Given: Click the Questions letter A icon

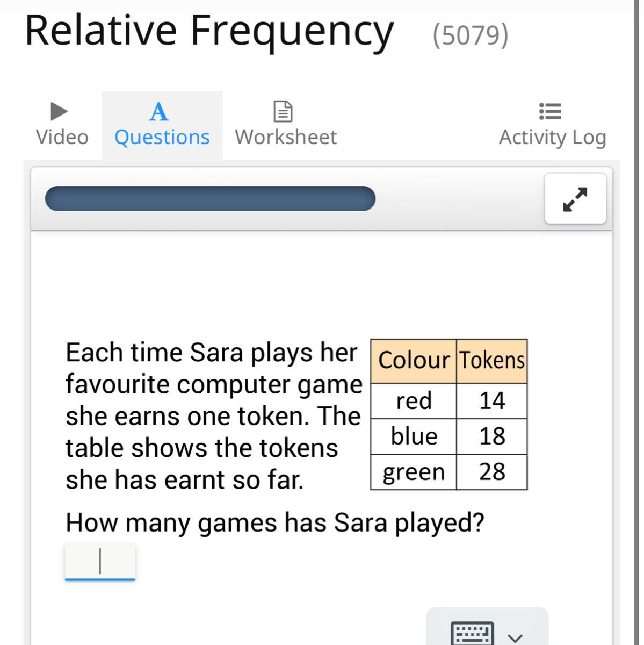Looking at the screenshot, I should click(158, 112).
